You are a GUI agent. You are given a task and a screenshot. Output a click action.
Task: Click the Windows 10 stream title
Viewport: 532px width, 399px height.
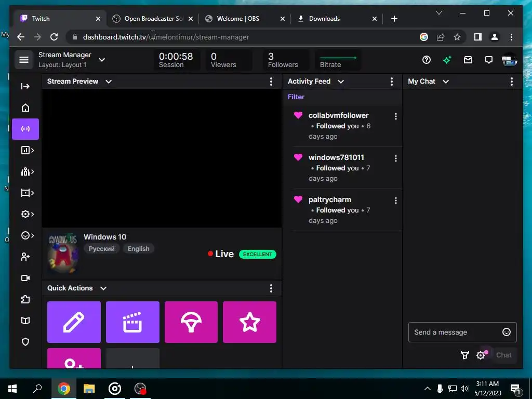(x=105, y=237)
